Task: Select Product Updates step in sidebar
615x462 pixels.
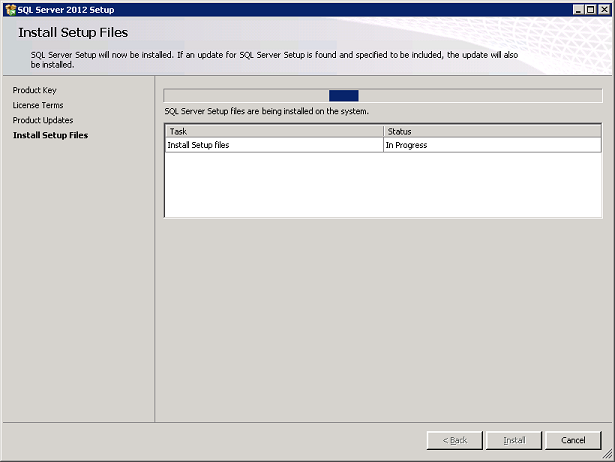Action: click(43, 120)
